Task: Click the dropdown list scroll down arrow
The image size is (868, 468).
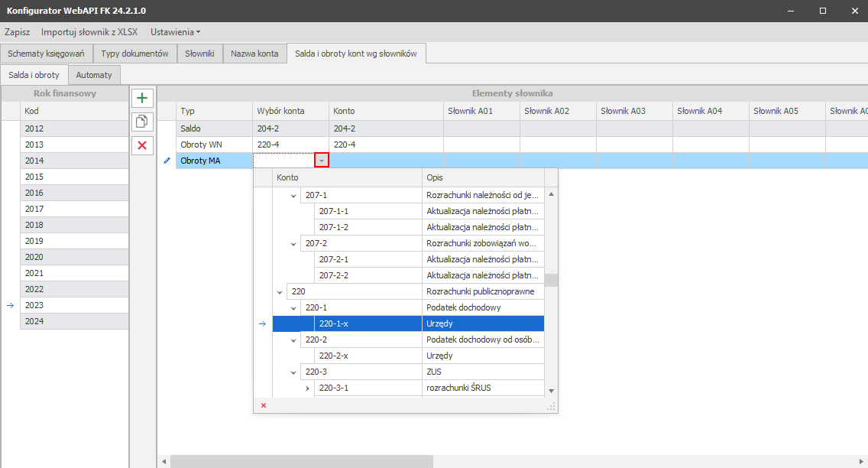Action: coord(551,391)
